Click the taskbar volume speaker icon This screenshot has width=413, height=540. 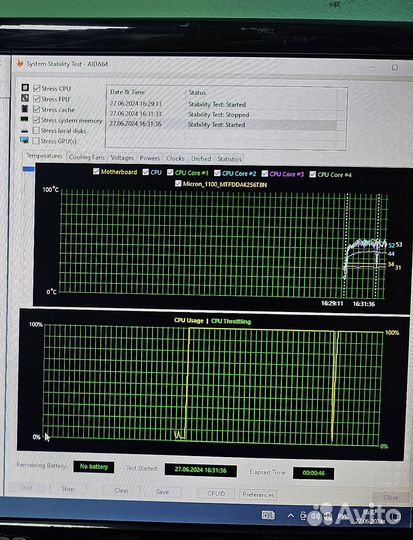pos(315,516)
